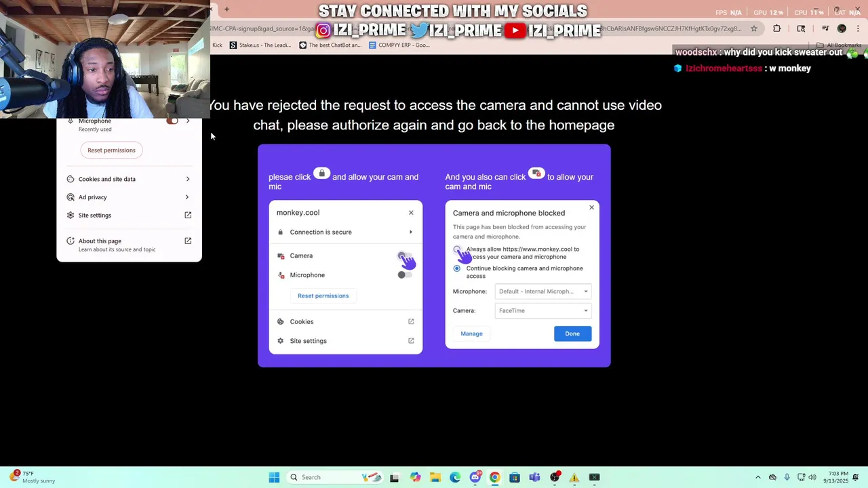Open Microsoft Store from the taskbar
Image resolution: width=868 pixels, height=488 pixels.
coord(515,477)
